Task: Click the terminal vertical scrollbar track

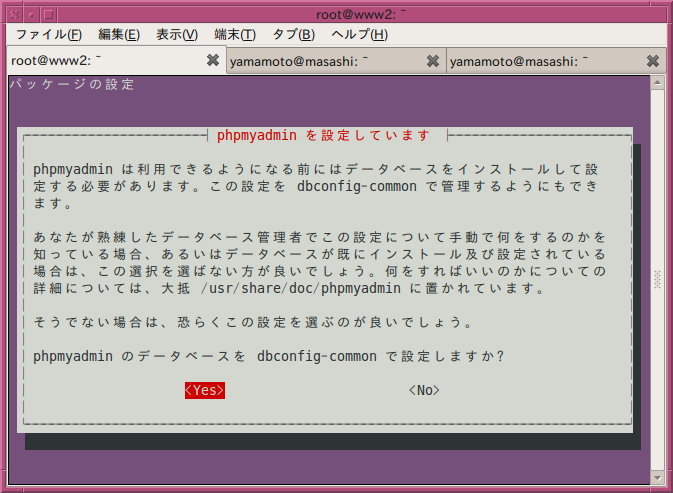Action: [657, 280]
